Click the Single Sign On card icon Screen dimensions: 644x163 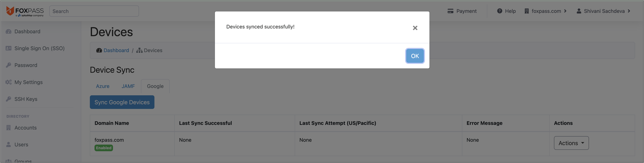[9, 48]
